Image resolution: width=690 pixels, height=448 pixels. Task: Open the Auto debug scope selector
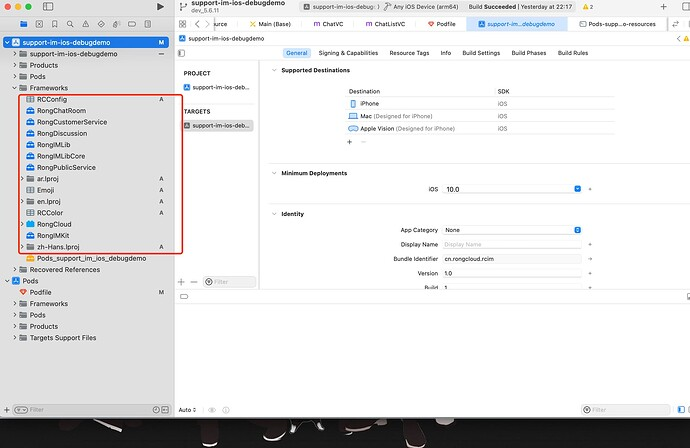click(x=187, y=410)
